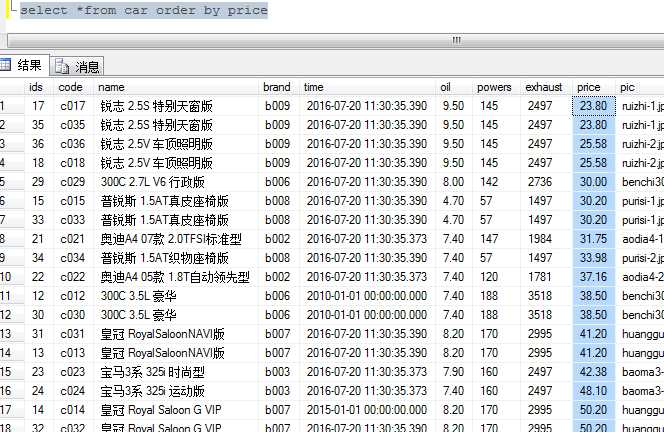Screen dimensions: 664x432
Task: Click cell c017 in code column
Action: 72,106
